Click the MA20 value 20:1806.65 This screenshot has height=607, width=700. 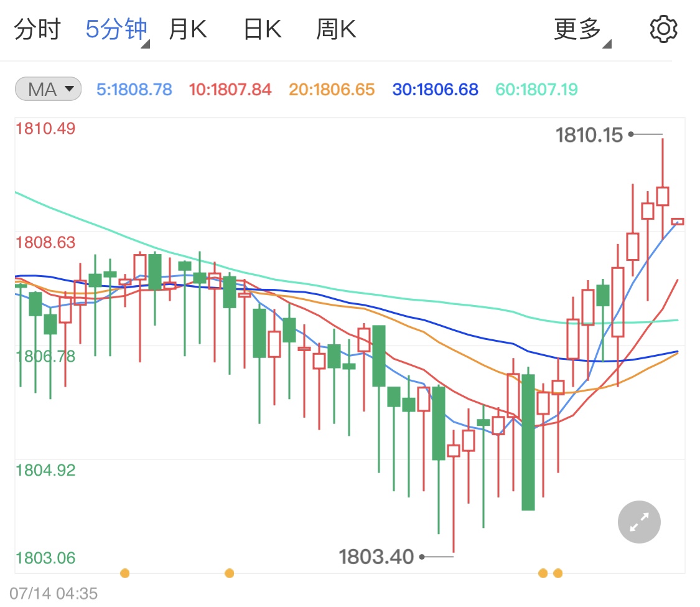pyautogui.click(x=332, y=89)
